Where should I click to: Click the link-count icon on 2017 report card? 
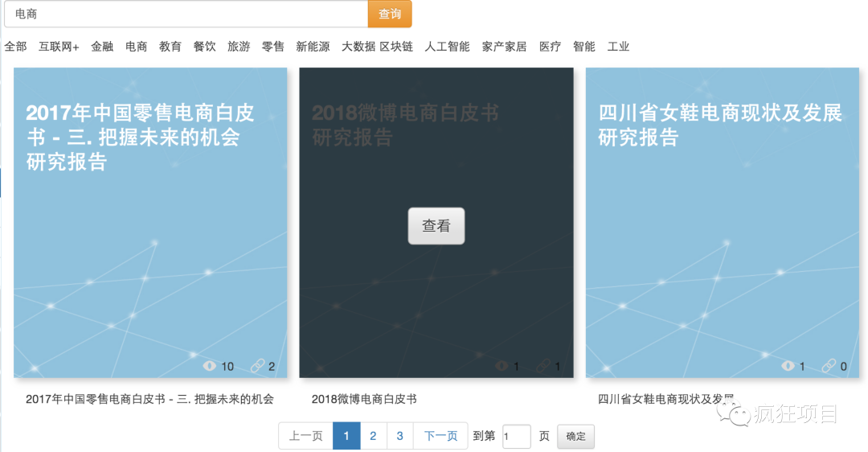click(257, 366)
